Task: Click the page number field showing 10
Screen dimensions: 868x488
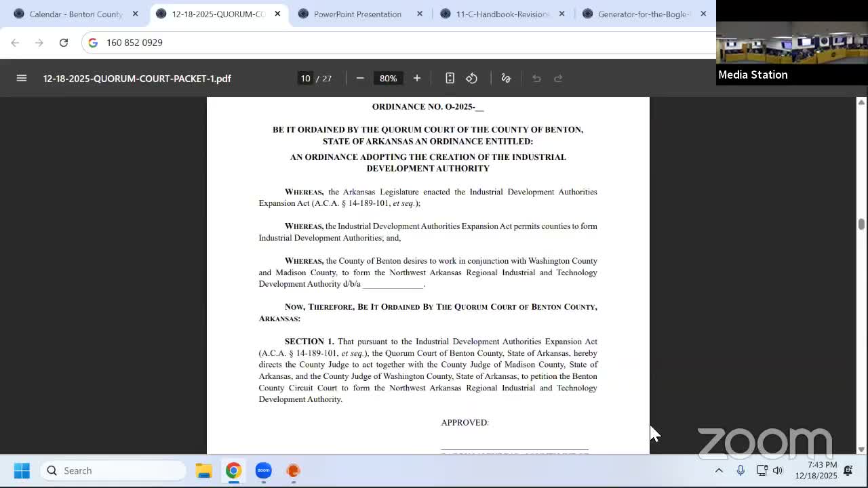Action: [306, 78]
